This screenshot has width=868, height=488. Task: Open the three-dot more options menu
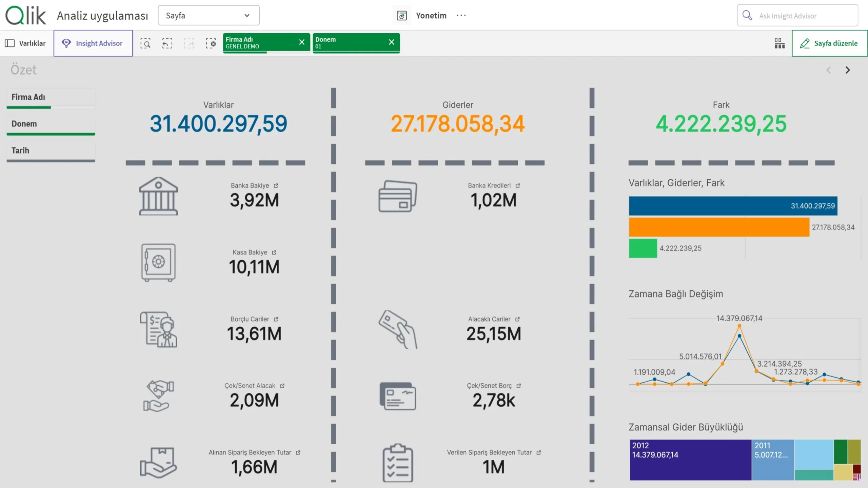[x=461, y=15]
